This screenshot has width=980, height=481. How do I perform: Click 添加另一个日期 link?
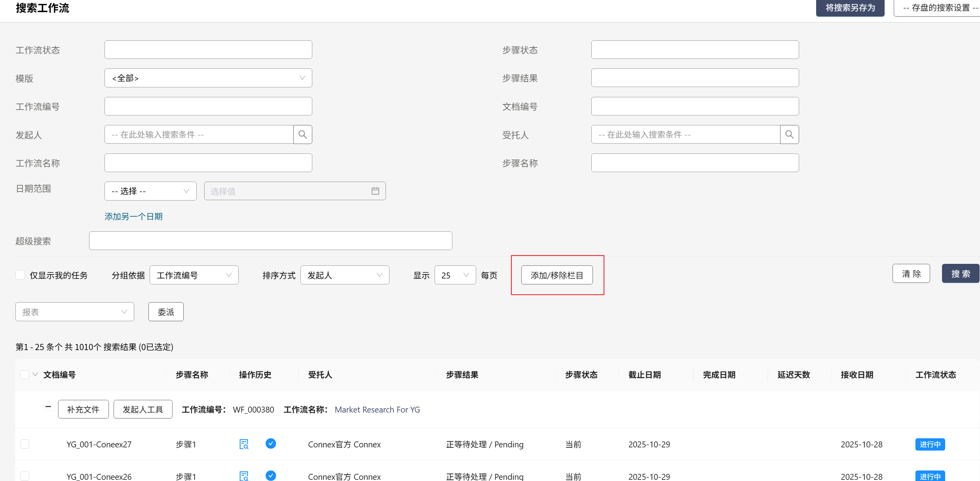coord(133,216)
